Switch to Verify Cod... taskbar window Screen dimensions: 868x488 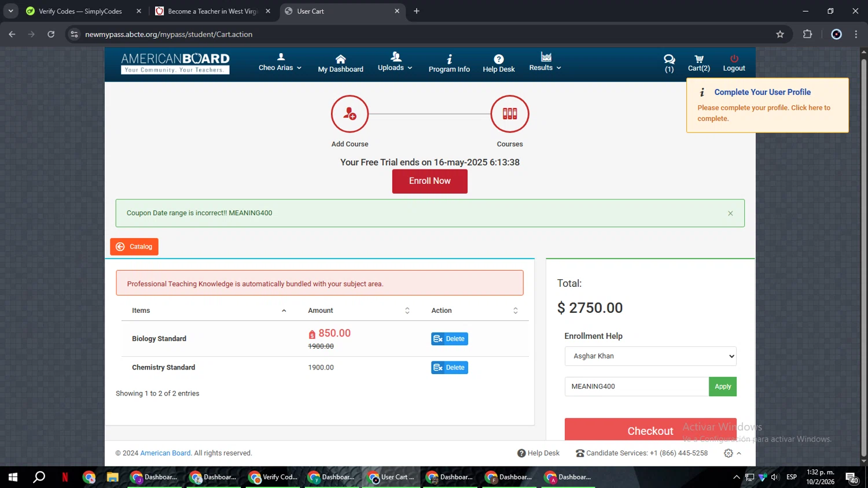(273, 477)
